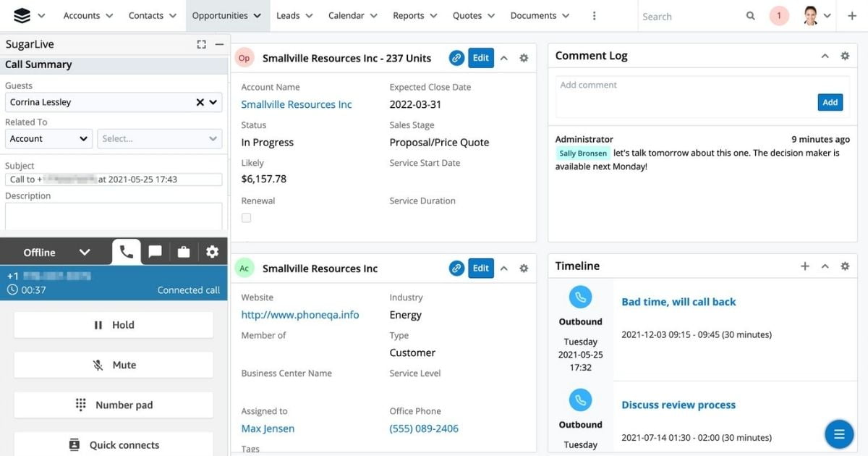This screenshot has width=868, height=456.
Task: Add new Timeline item with plus
Action: (805, 266)
